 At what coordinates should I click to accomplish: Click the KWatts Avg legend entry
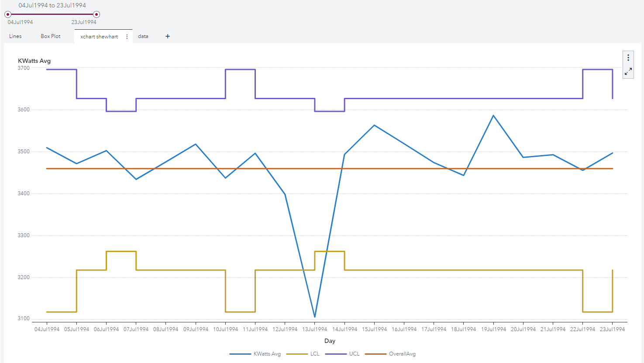(x=267, y=354)
